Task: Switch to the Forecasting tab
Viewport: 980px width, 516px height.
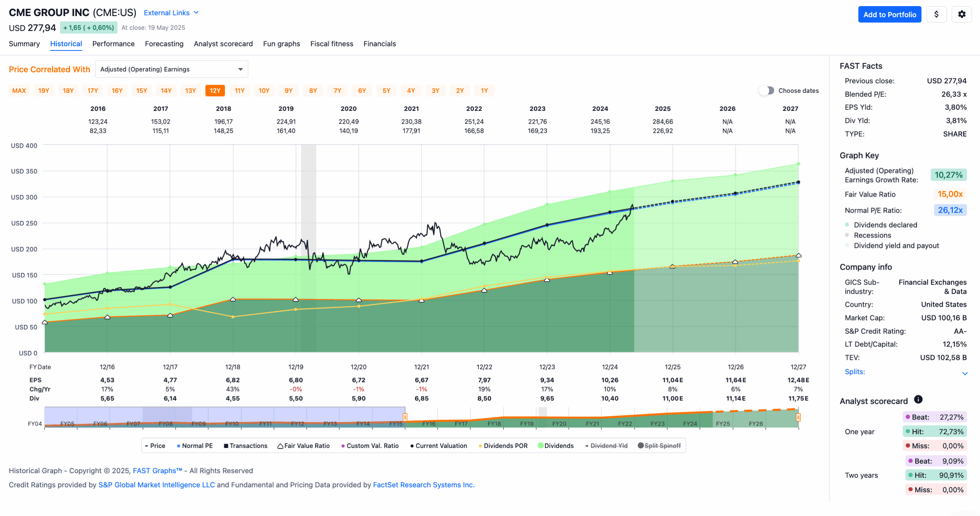Action: (164, 44)
